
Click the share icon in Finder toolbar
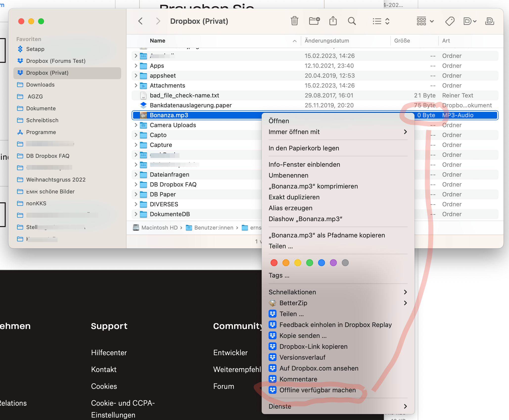pyautogui.click(x=333, y=21)
